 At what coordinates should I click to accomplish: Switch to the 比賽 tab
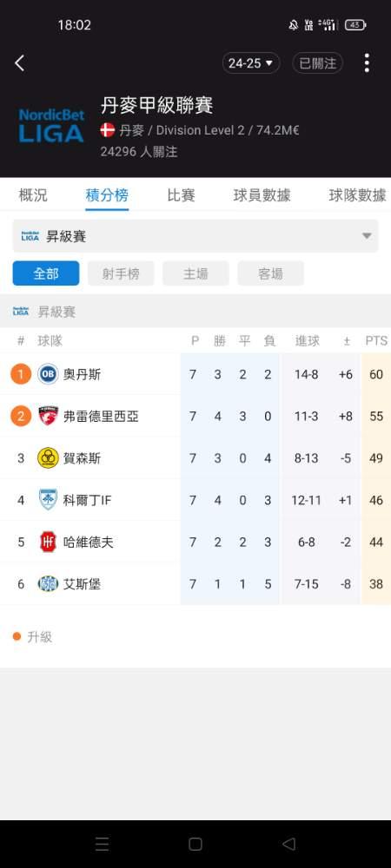tap(181, 194)
